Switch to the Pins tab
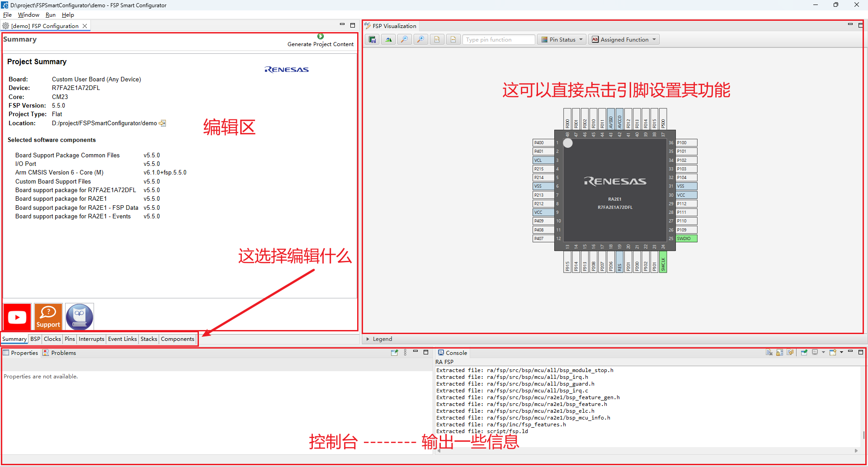868x467 pixels. 70,339
